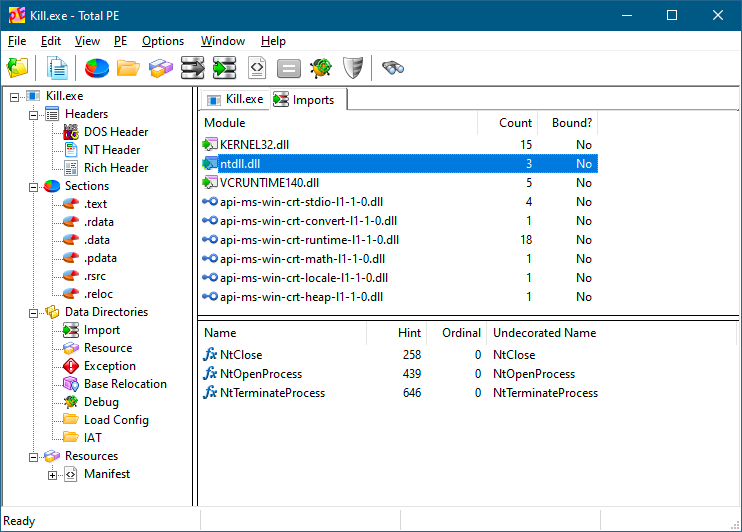The height and width of the screenshot is (532, 742).
Task: Open the Options menu
Action: tap(163, 41)
